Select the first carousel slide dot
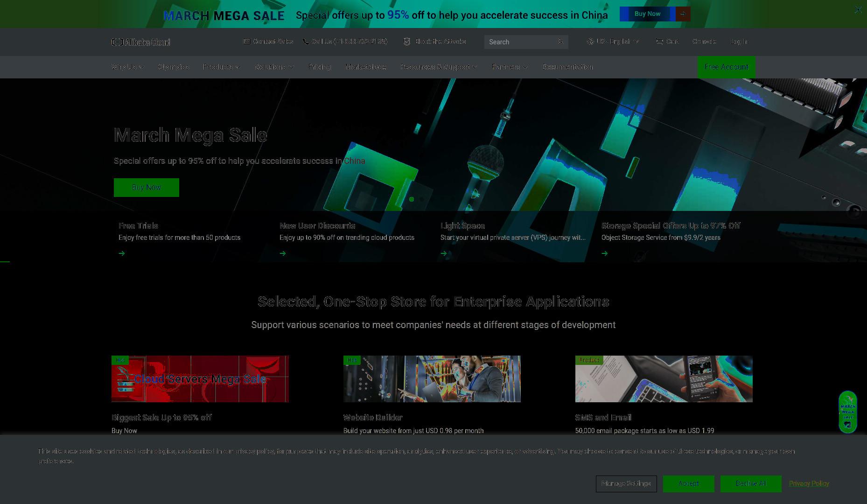This screenshot has height=504, width=867. point(412,199)
